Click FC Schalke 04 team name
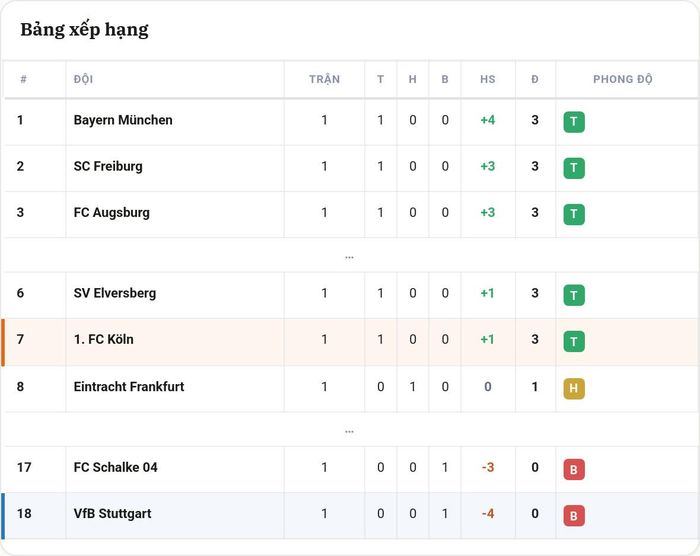The height and width of the screenshot is (556, 700). tap(116, 467)
